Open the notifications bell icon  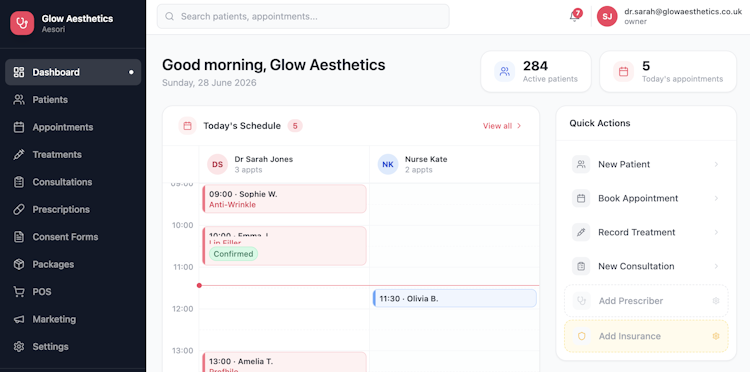(x=574, y=17)
